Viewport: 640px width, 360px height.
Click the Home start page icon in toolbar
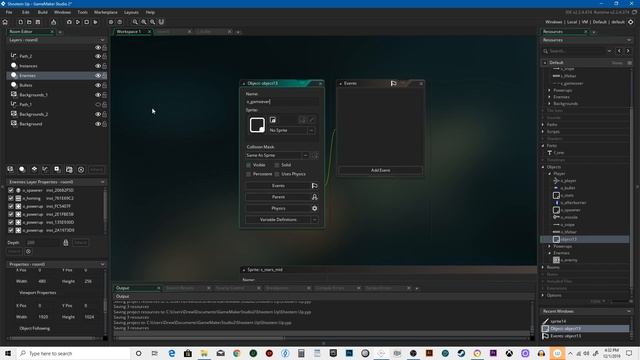pos(5,22)
